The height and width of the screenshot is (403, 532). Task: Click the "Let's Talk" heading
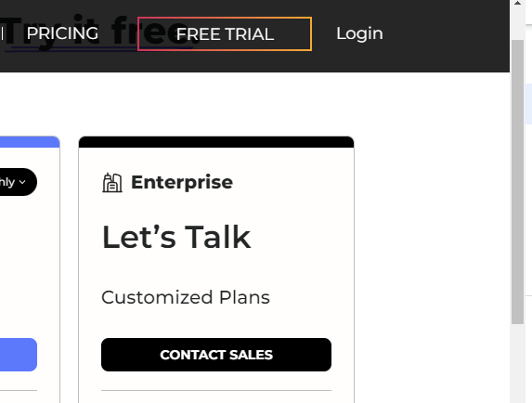click(176, 237)
